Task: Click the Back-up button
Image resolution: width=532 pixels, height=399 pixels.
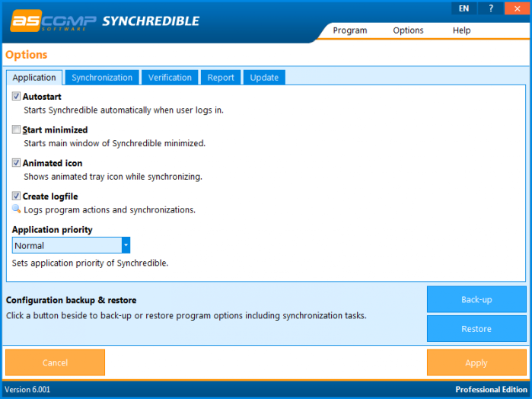Action: click(476, 299)
